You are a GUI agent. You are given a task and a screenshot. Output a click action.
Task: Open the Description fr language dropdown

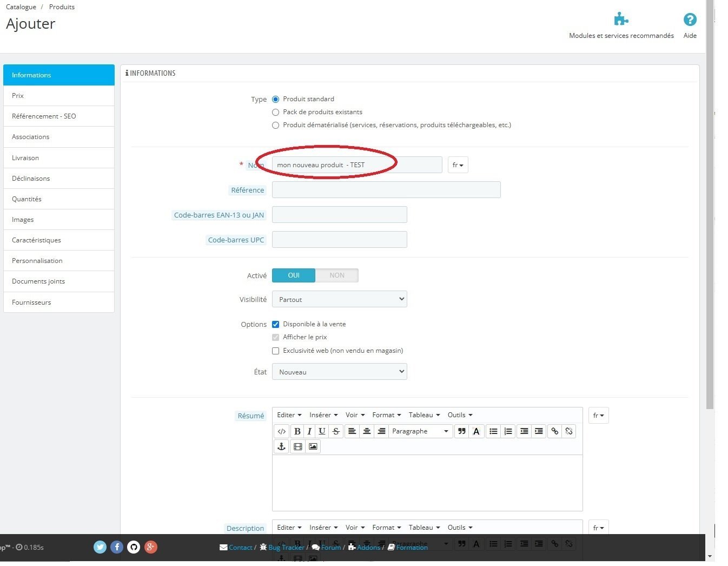click(599, 528)
